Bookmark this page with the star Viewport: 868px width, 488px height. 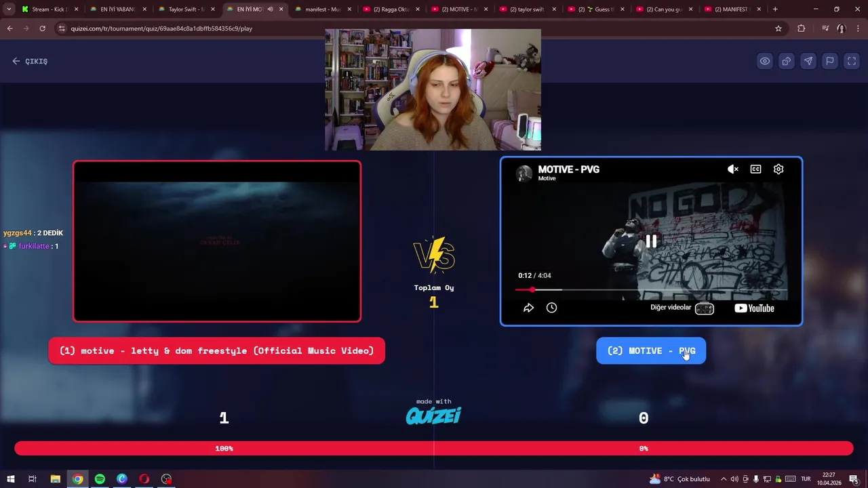[778, 28]
